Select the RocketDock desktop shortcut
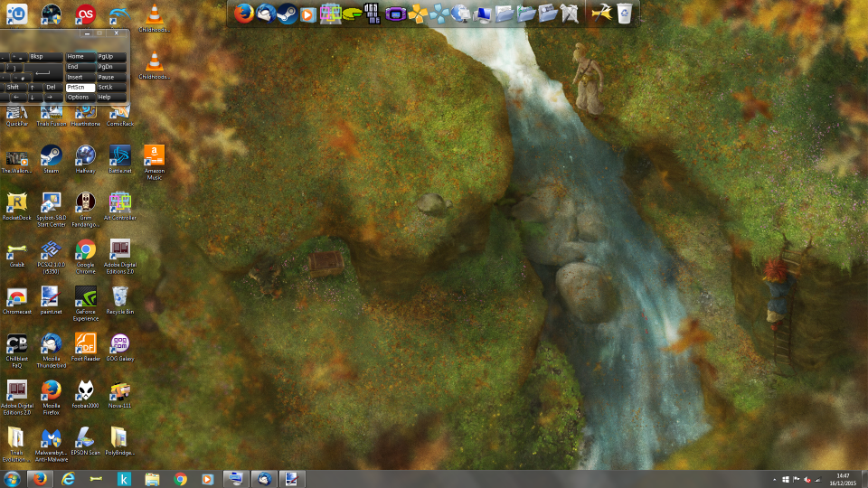 click(x=16, y=206)
